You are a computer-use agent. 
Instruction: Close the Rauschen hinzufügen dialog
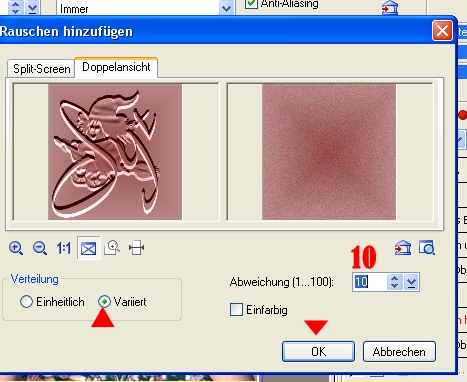(x=442, y=31)
